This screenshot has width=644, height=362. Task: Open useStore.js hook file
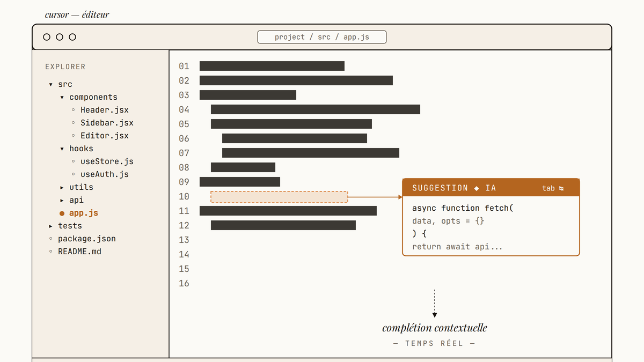pos(107,161)
